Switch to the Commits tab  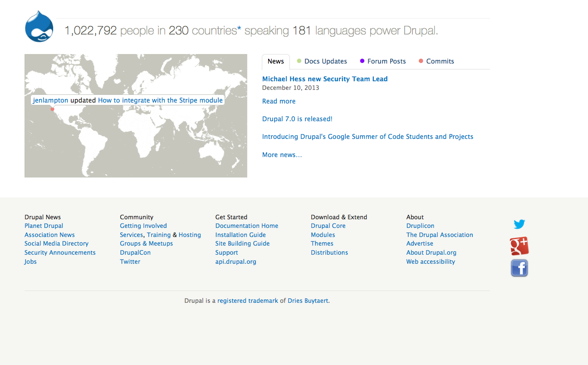pos(440,61)
